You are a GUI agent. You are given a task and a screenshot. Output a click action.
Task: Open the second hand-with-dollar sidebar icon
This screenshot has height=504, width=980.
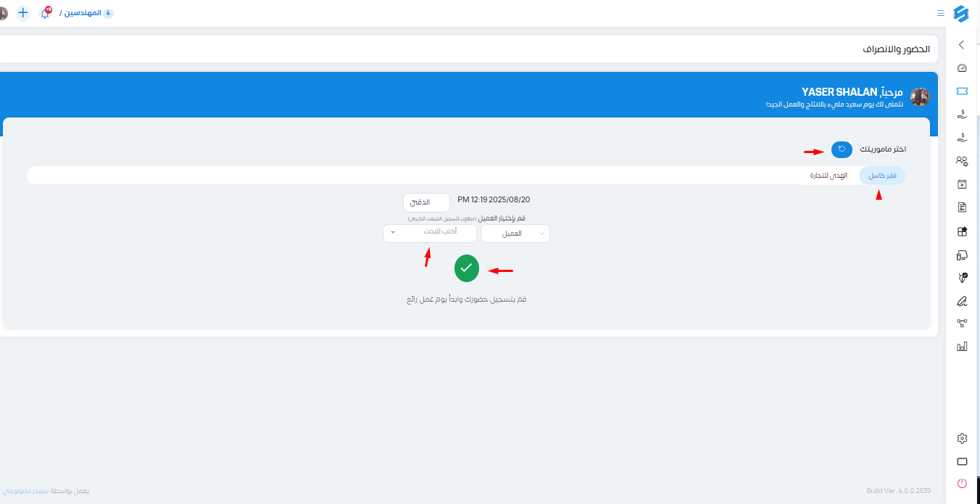tap(962, 138)
